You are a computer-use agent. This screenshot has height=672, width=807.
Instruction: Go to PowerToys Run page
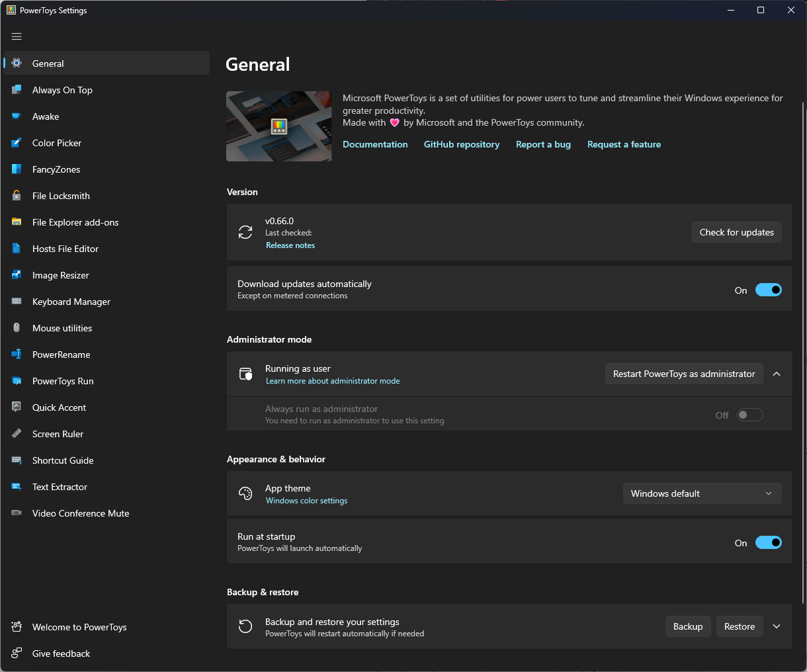[x=63, y=381]
